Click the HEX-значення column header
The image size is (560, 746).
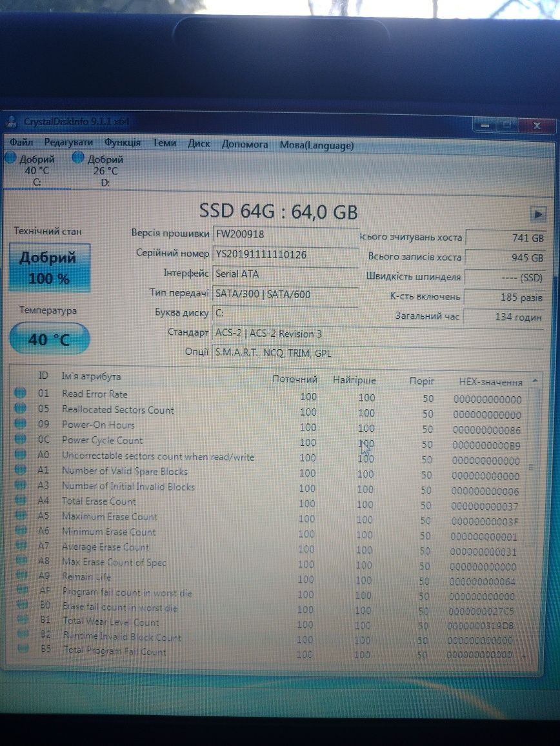490,381
